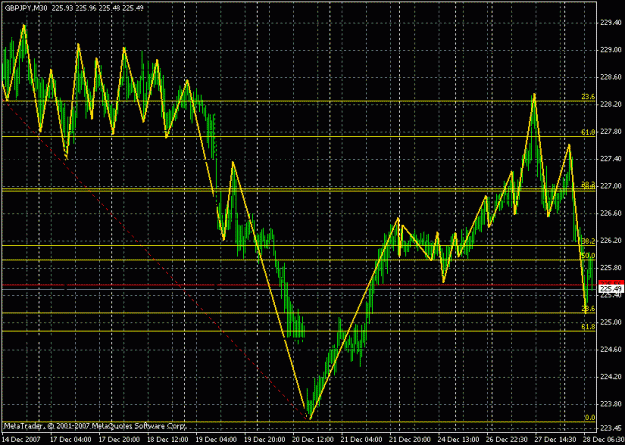Click the 23.6 Fibonacci label near 228.20
Screen dimensions: 625x445
coord(588,96)
